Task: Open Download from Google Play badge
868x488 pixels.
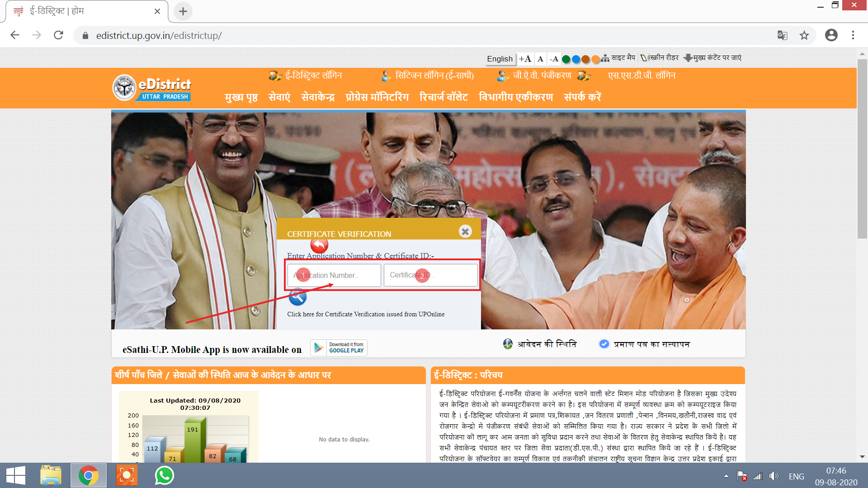Action: click(x=339, y=347)
